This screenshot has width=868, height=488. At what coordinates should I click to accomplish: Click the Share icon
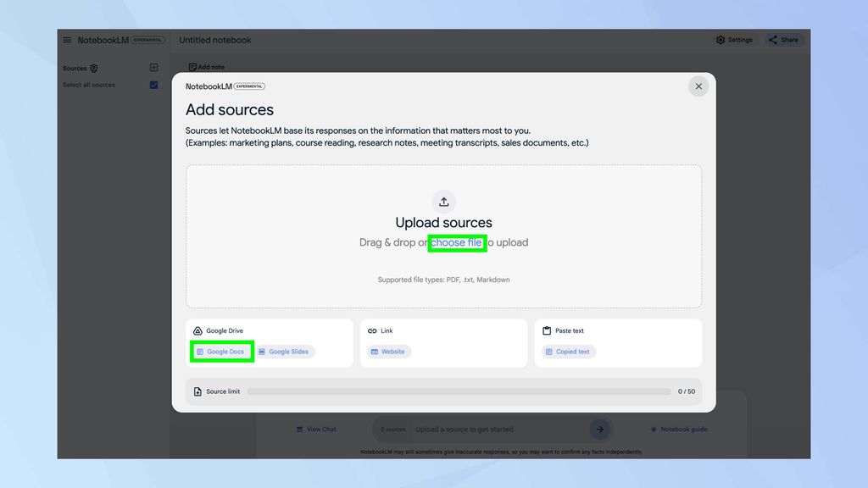click(772, 39)
